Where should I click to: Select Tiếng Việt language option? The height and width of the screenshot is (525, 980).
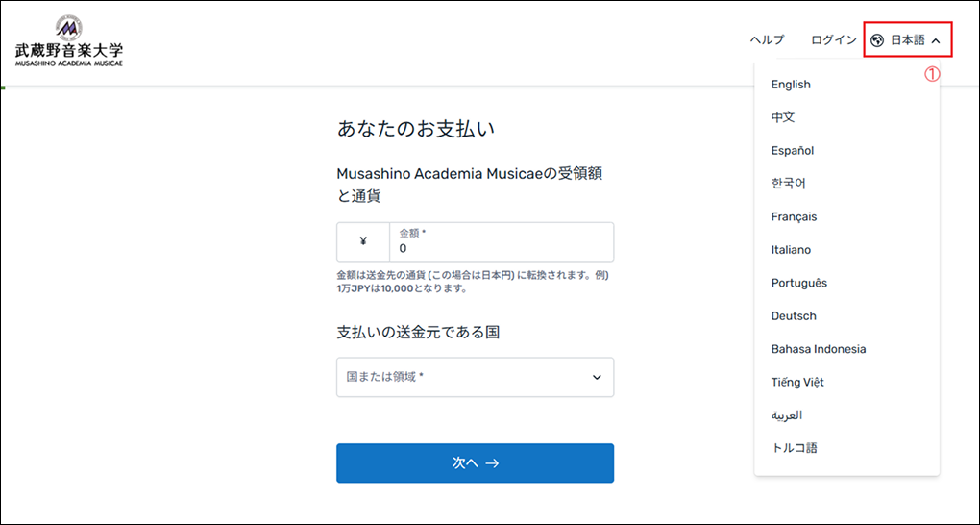click(797, 383)
